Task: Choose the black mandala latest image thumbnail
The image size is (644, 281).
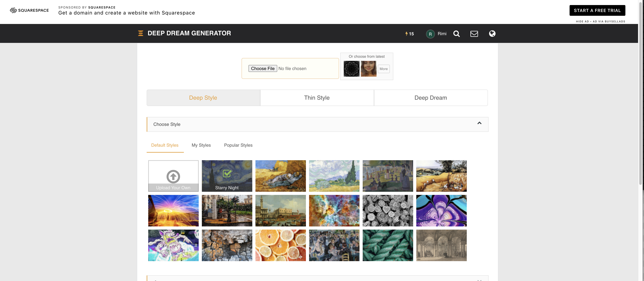Action: pyautogui.click(x=351, y=69)
